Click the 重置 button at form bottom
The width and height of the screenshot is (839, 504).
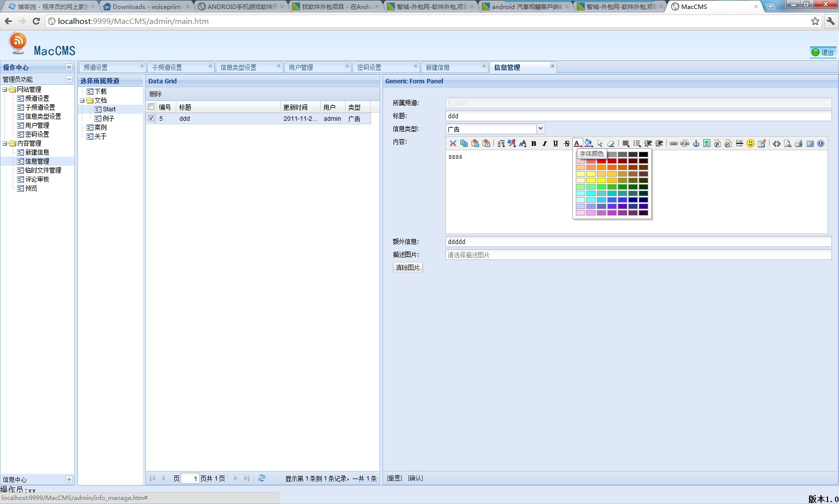click(395, 478)
